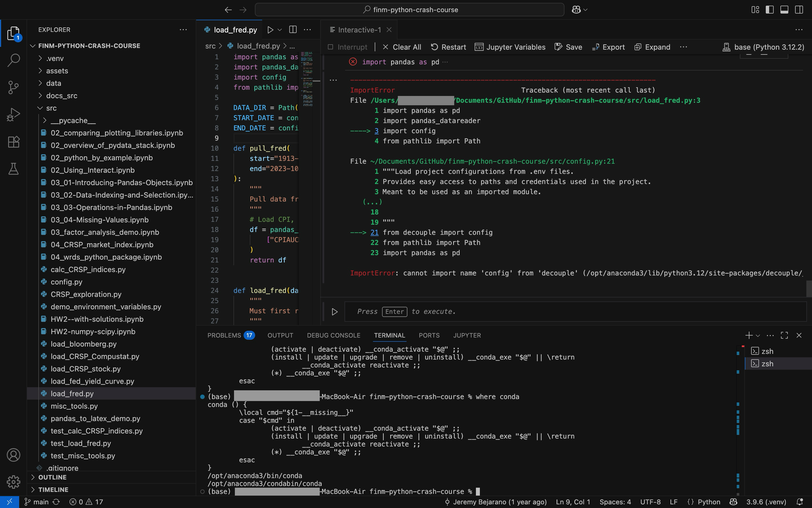Switch to the DEBUG CONSOLE tab
The height and width of the screenshot is (508, 812).
(x=334, y=335)
